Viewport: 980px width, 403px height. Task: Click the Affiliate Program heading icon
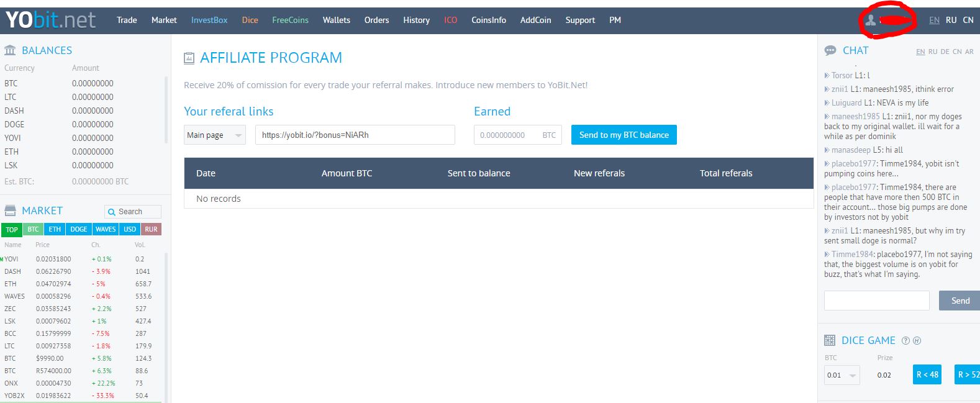point(189,58)
